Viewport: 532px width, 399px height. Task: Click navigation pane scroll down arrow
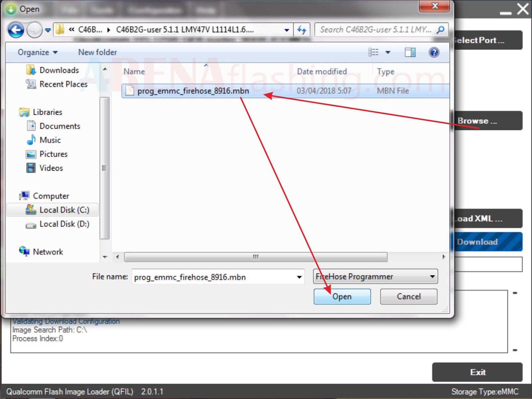(105, 257)
